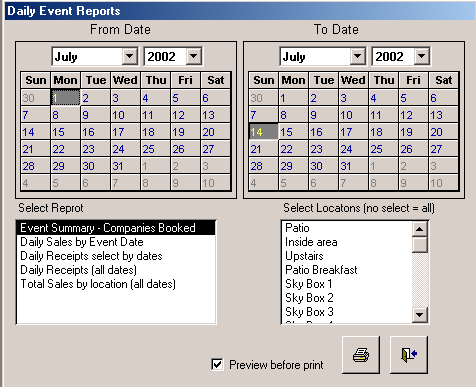Click the locations scrollbar thumb
Viewport: 476px width, 387px height.
[420, 245]
